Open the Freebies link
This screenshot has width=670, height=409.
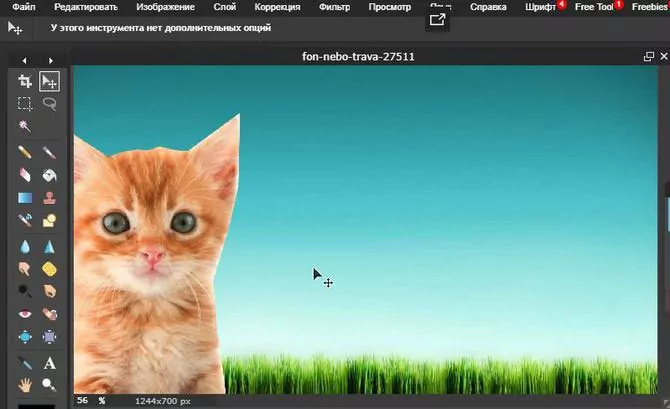(650, 7)
